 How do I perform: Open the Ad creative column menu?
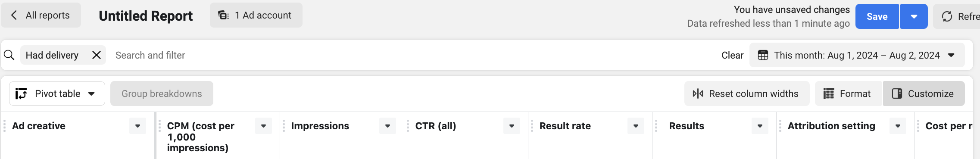[137, 126]
